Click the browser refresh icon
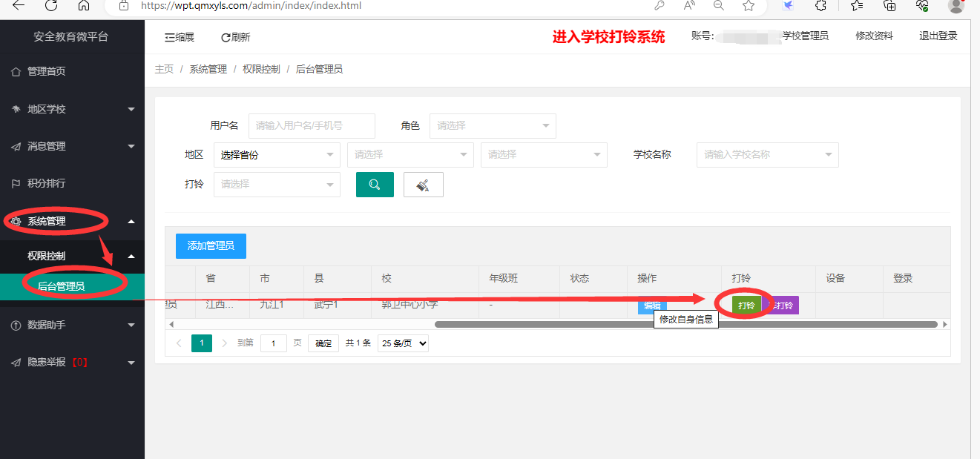 pos(51,6)
